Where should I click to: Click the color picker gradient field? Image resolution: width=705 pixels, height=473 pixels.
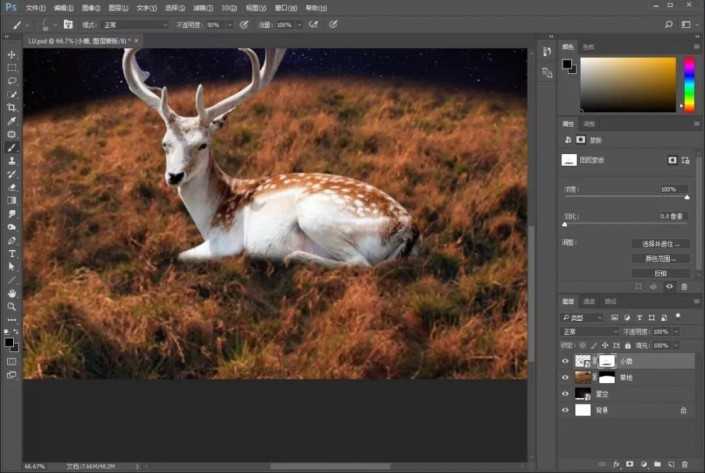coord(628,84)
